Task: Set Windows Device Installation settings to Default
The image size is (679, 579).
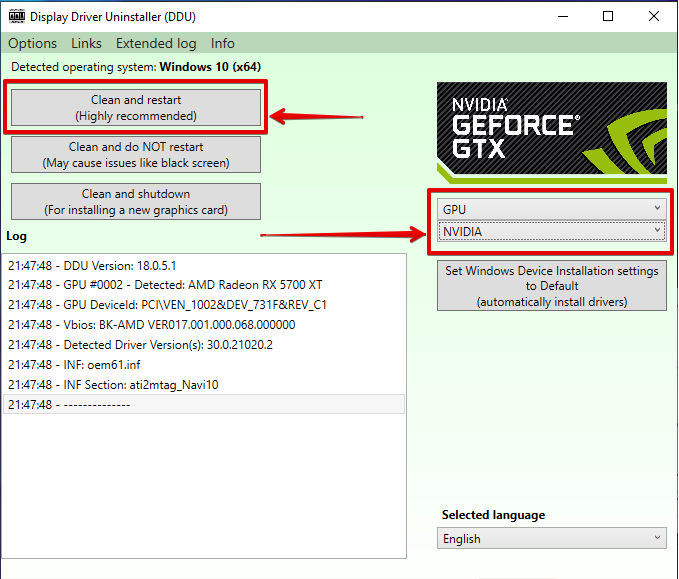Action: (x=551, y=286)
